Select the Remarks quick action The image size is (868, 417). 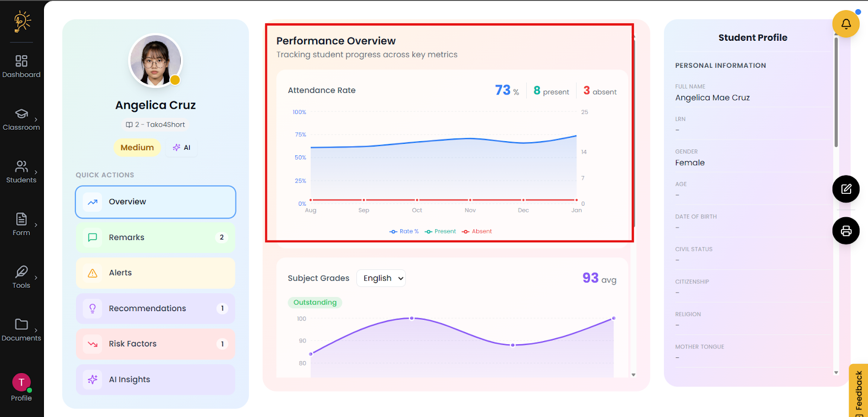click(156, 237)
